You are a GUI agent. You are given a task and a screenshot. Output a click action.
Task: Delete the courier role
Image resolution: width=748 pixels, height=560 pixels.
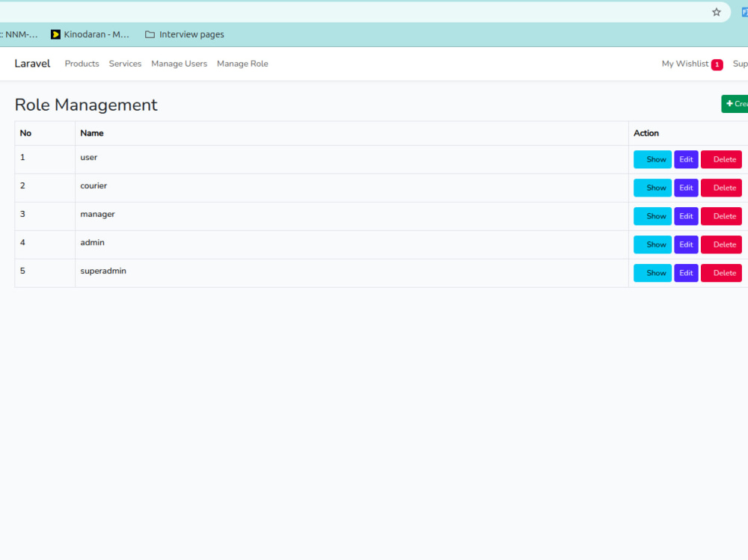click(721, 188)
